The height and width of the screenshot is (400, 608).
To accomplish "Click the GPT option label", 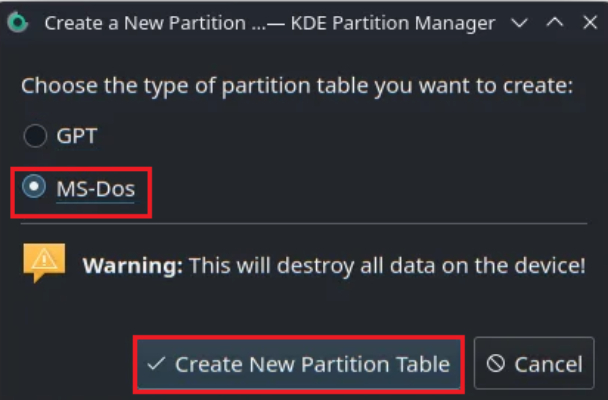I will coord(77,136).
